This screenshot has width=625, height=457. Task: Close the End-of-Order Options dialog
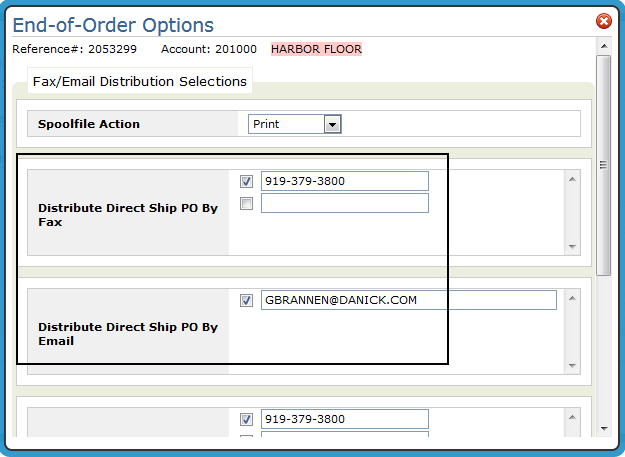tap(603, 21)
